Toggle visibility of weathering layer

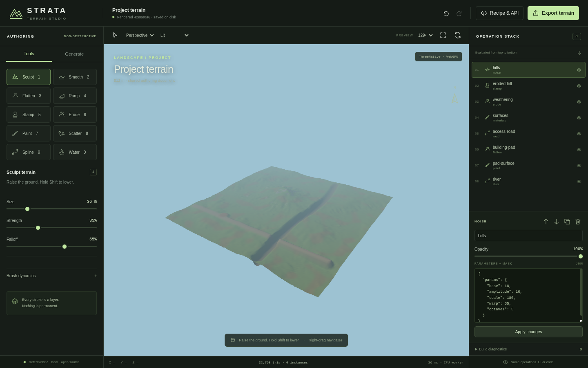click(x=579, y=102)
